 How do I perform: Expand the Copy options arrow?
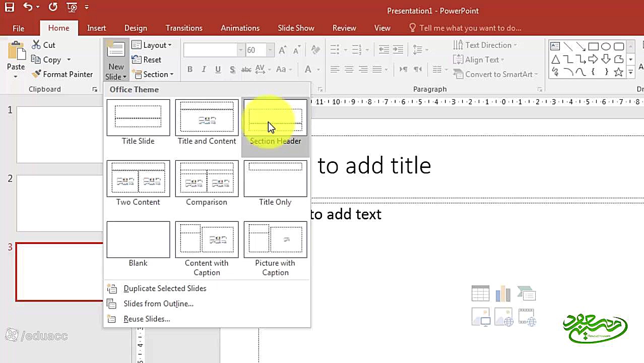tap(69, 59)
